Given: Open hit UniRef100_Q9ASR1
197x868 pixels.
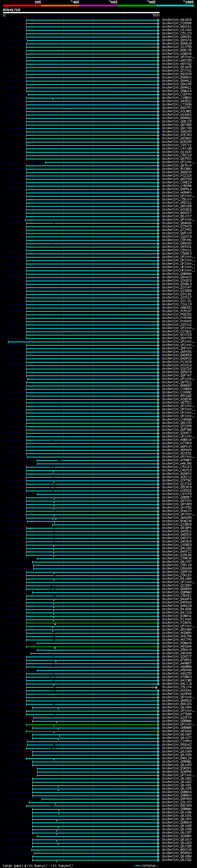Looking at the screenshot, I should (x=177, y=37).
